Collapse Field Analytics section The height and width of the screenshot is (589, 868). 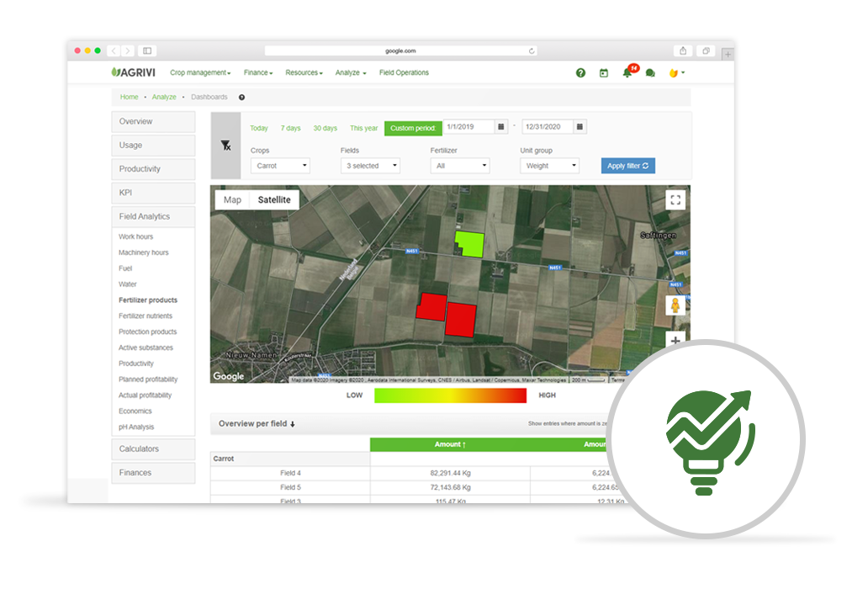pos(153,217)
